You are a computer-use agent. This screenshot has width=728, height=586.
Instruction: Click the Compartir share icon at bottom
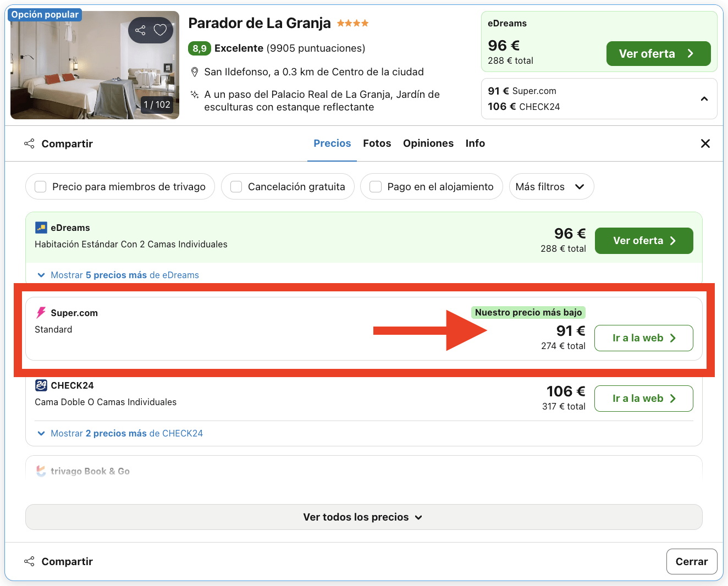click(x=29, y=561)
